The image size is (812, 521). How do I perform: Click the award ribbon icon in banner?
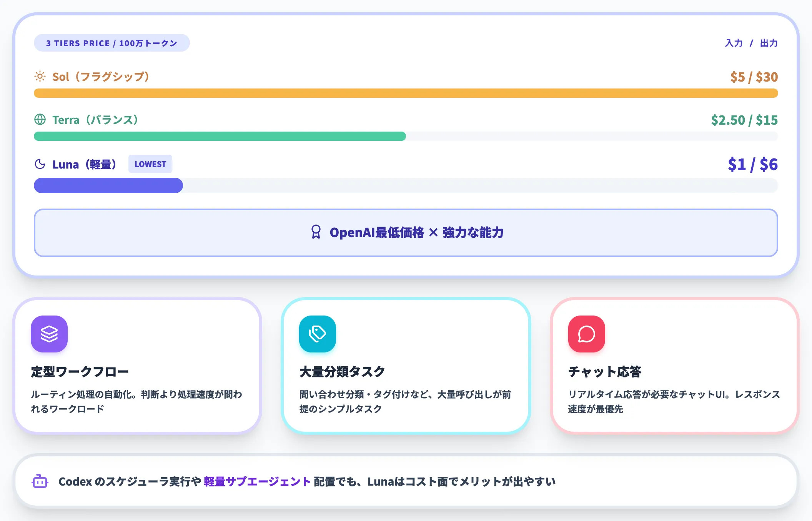pos(316,232)
